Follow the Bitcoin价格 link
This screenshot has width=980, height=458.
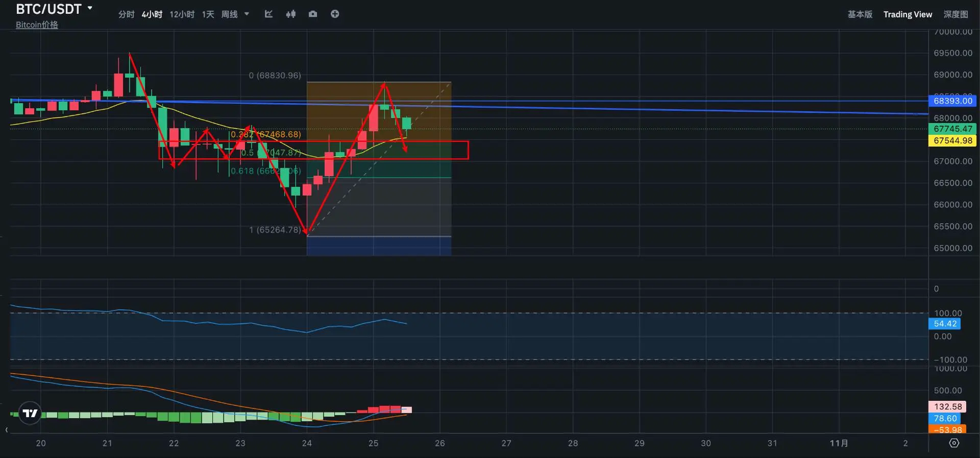pos(37,25)
